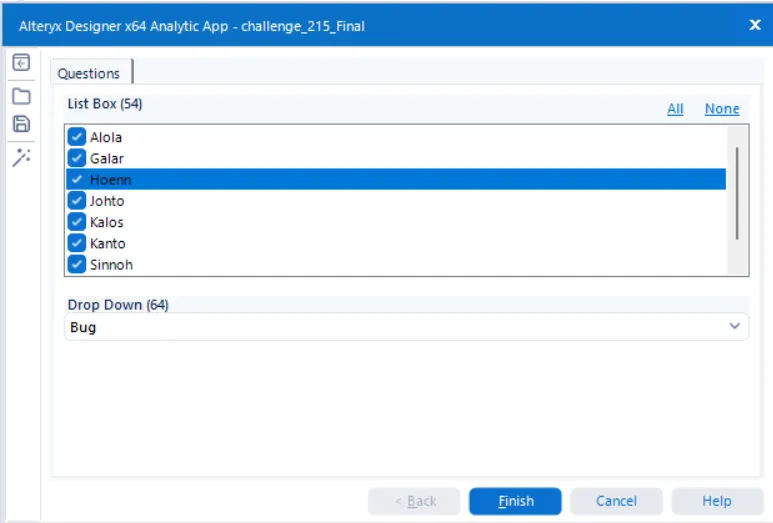Uncheck the Galar checkbox
The image size is (773, 523).
[77, 158]
